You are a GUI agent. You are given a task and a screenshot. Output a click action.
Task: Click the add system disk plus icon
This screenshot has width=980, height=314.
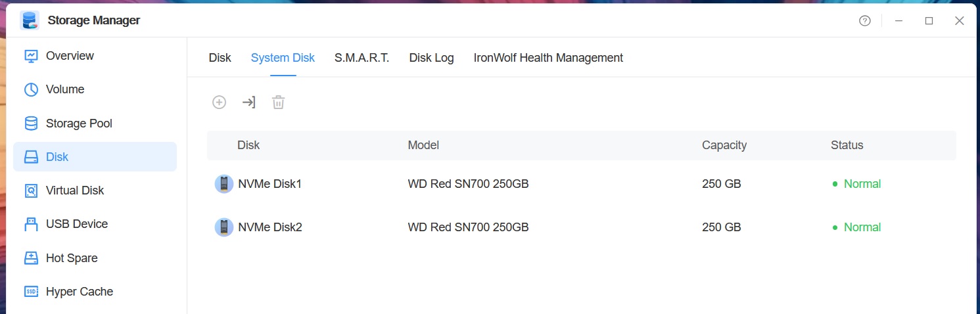pyautogui.click(x=219, y=102)
